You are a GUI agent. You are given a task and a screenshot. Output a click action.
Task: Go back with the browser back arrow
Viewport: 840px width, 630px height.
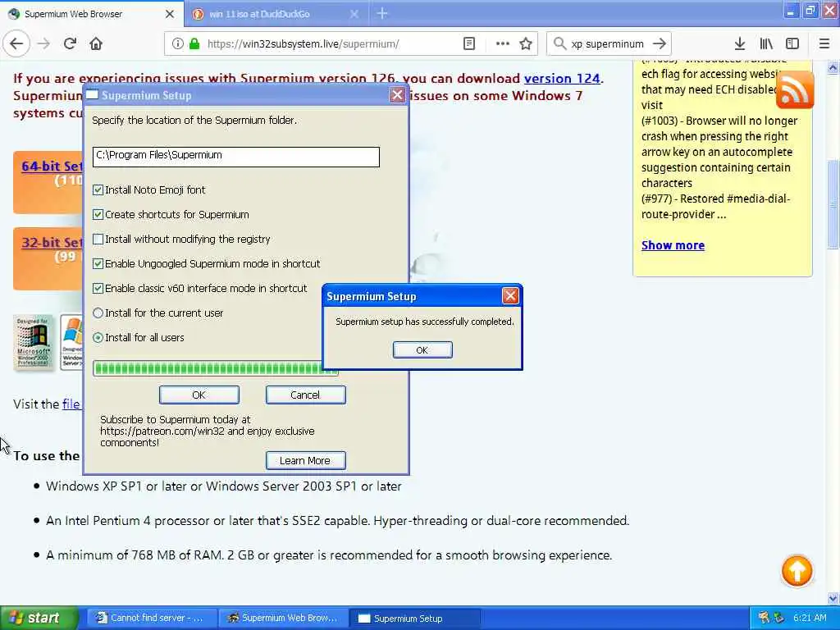click(16, 43)
